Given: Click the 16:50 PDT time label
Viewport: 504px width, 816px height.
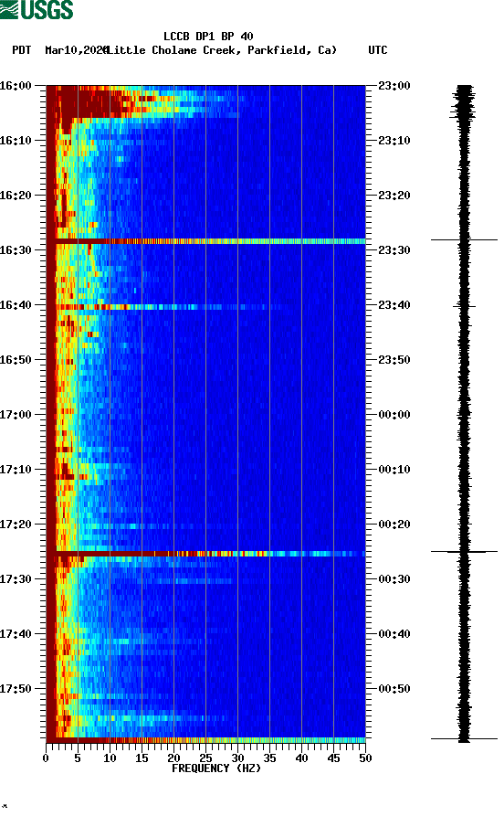Looking at the screenshot, I should (16, 360).
